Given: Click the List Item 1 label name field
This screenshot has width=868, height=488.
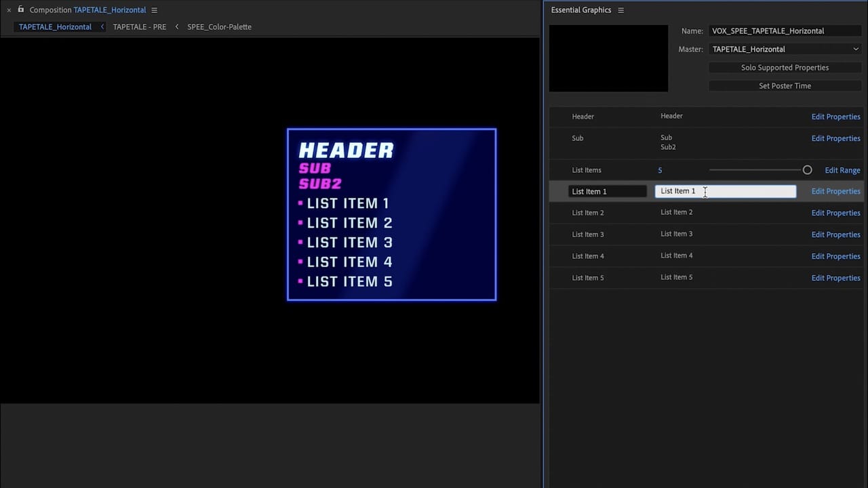Looking at the screenshot, I should (x=607, y=192).
